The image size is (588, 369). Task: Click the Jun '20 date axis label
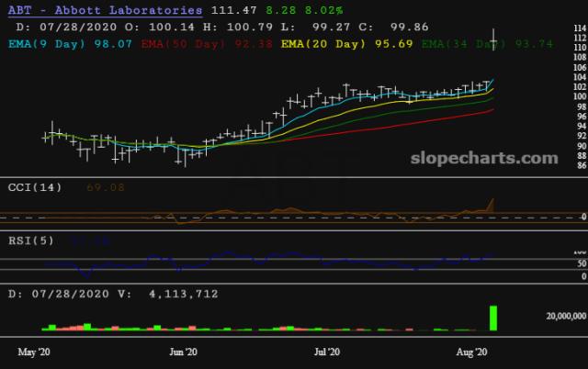183,352
